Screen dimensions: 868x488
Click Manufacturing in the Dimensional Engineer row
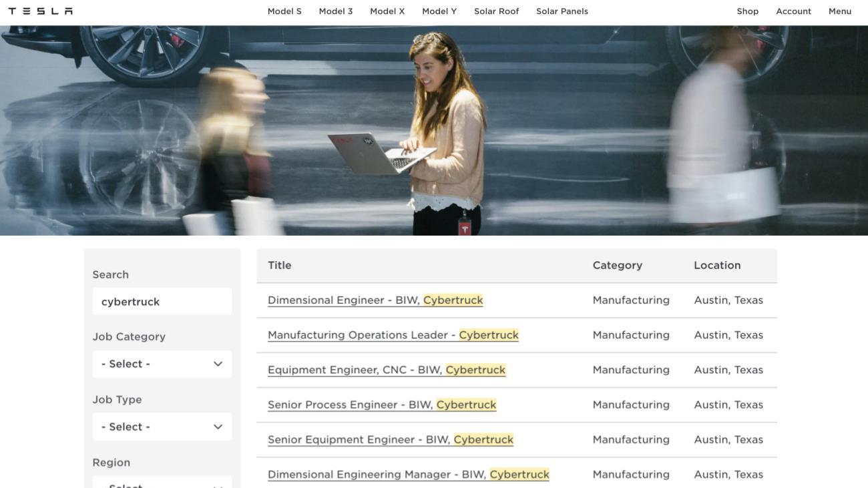631,300
